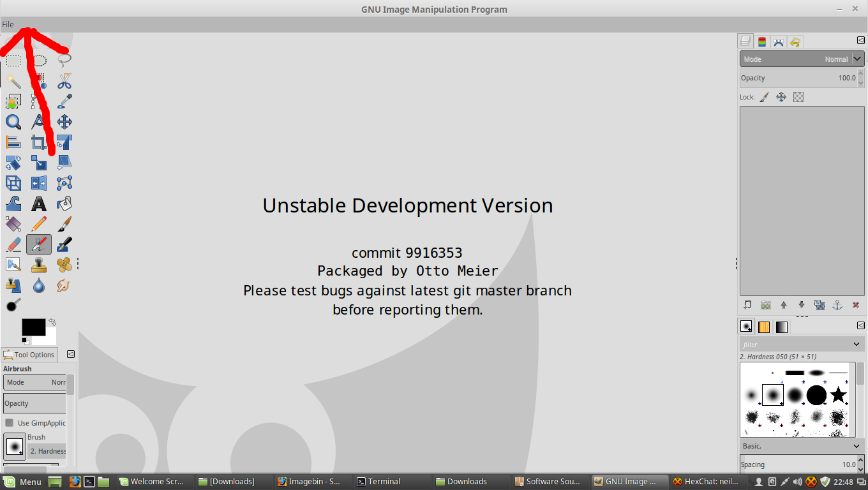Select the Paintbrush tool

click(64, 224)
